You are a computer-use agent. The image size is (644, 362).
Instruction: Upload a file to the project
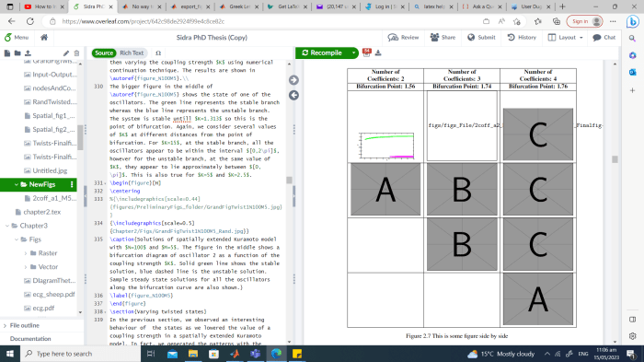[28, 53]
